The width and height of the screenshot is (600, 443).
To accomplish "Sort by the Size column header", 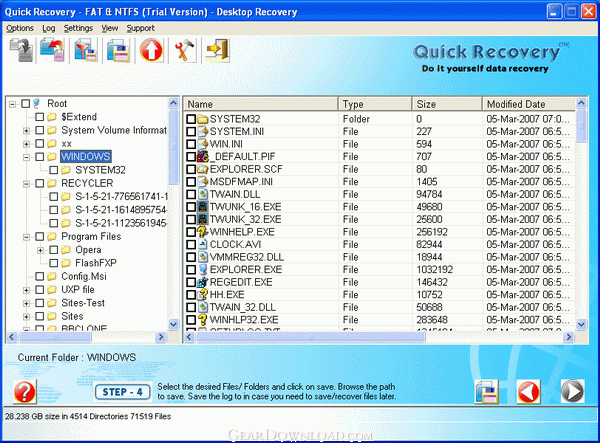I will point(447,104).
